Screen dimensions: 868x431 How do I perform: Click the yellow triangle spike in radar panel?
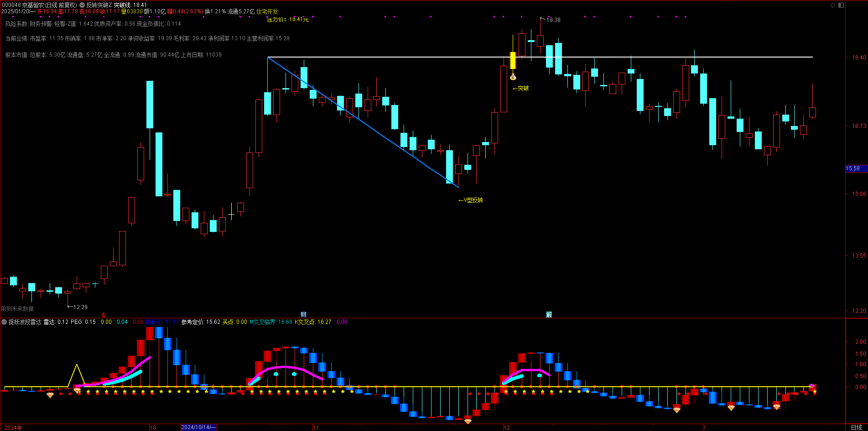77,375
